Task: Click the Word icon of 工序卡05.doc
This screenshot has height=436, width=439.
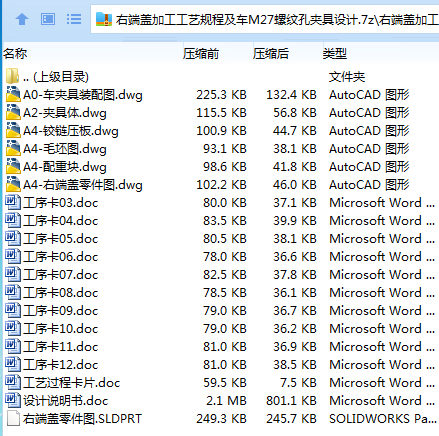Action: (x=13, y=238)
